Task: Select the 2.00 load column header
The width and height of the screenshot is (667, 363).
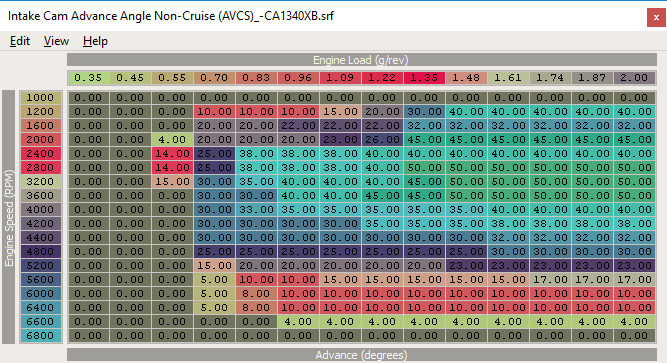Action: pos(634,78)
